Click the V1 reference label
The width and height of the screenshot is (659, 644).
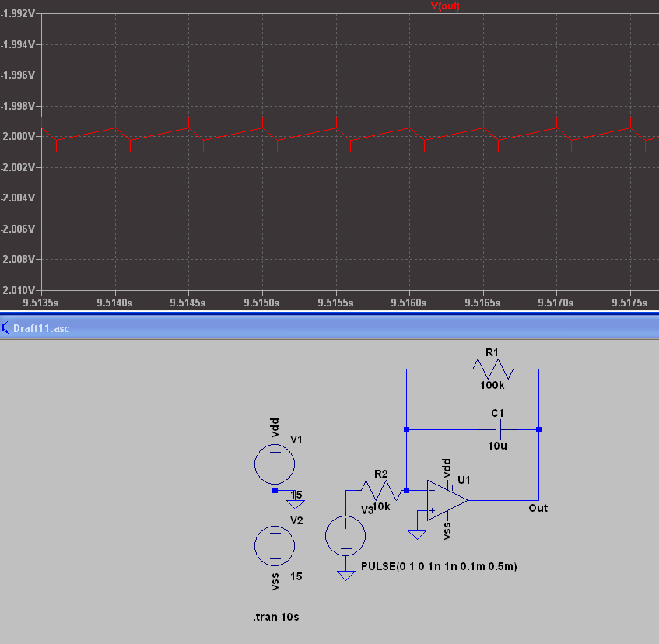[296, 440]
